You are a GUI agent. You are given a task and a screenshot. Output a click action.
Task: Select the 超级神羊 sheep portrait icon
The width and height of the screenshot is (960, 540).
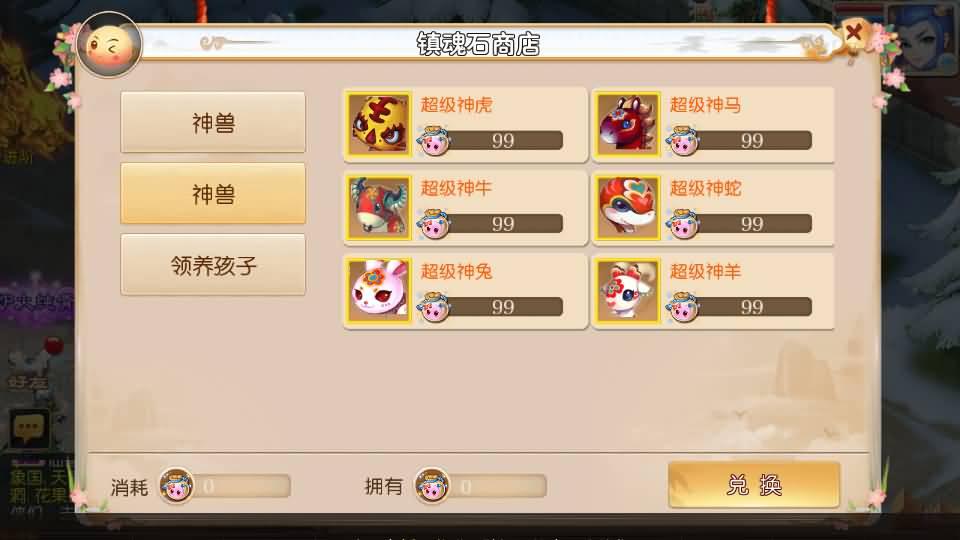[628, 291]
